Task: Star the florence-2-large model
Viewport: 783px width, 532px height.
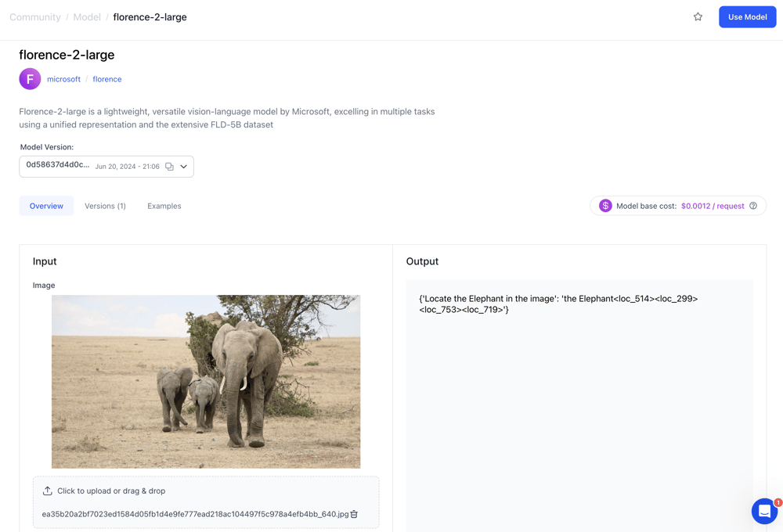Action: [698, 16]
